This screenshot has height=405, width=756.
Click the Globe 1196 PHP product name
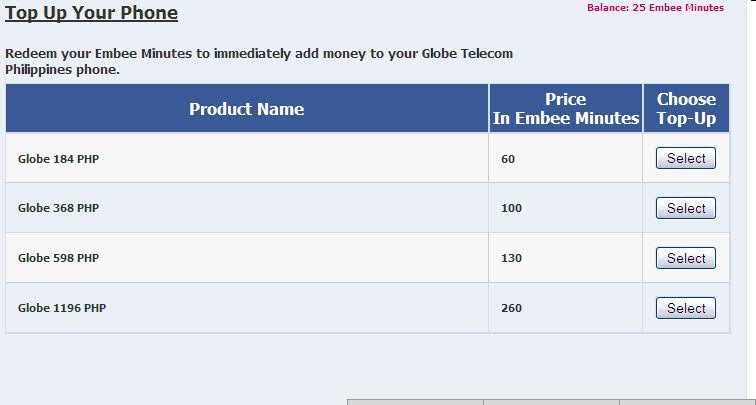[x=62, y=308]
